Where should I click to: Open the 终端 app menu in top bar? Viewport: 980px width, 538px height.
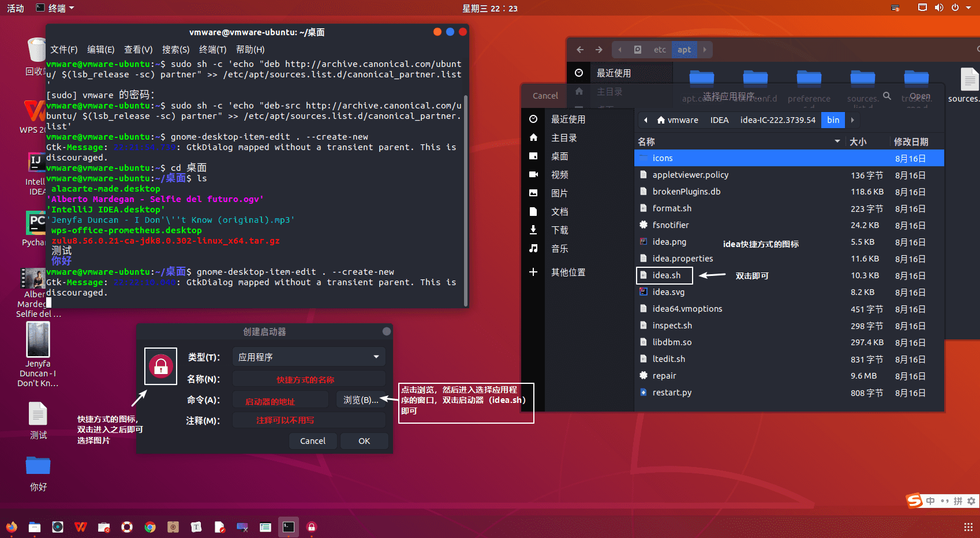tap(55, 8)
